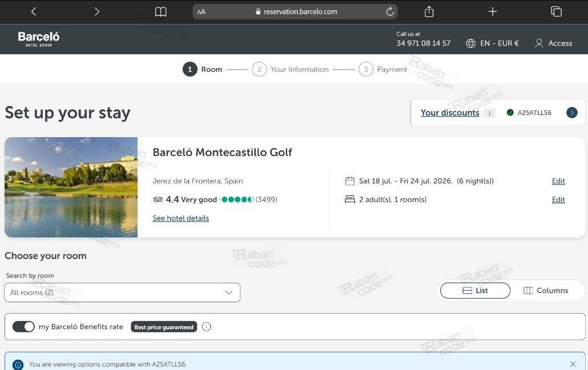The width and height of the screenshot is (588, 370).
Task: Dismiss the A25ATLLS6 compatibility notice
Action: pos(573,364)
